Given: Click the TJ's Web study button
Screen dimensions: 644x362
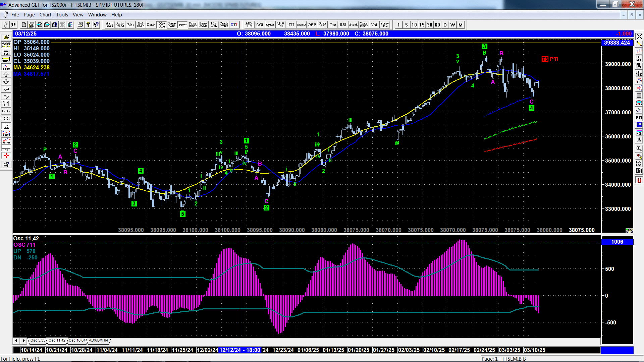Looking at the screenshot, I should tap(214, 25).
